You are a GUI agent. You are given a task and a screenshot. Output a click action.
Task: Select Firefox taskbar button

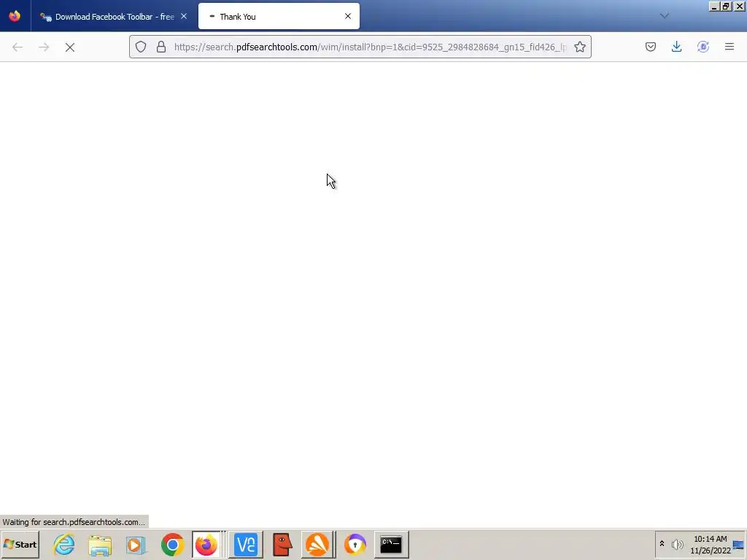tap(206, 544)
